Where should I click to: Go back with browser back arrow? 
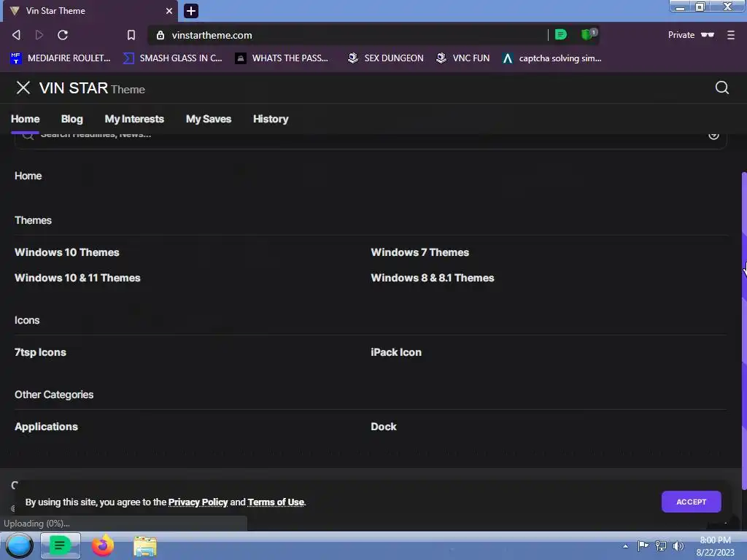click(16, 35)
